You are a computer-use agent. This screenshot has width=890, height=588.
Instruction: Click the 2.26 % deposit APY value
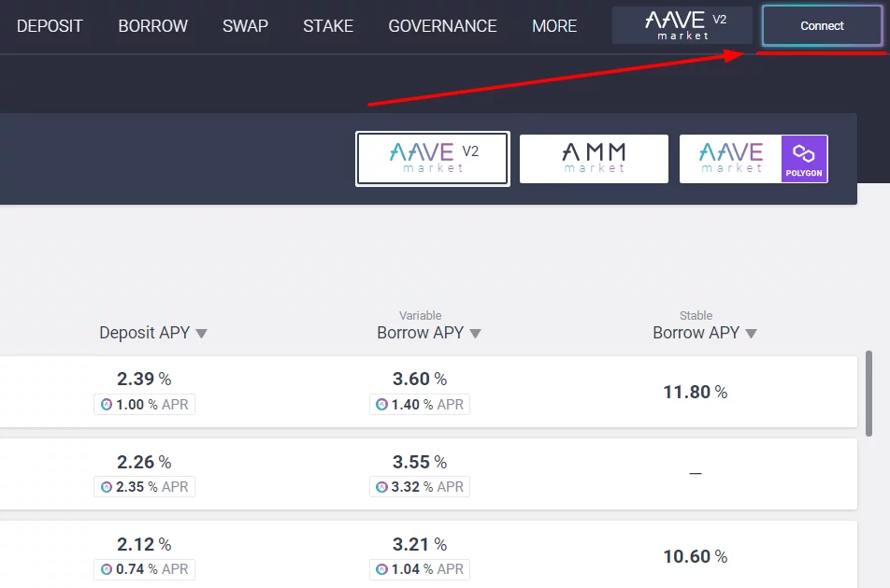pos(144,462)
